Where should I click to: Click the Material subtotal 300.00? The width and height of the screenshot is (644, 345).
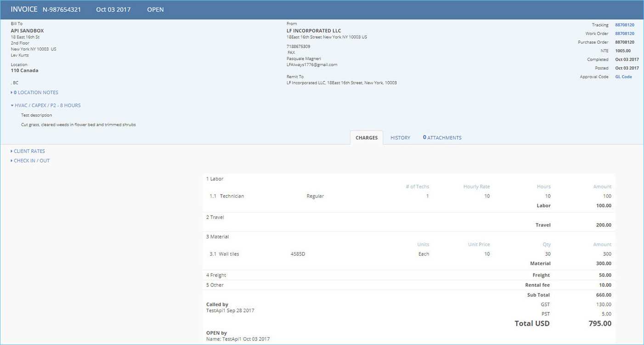[x=604, y=264]
